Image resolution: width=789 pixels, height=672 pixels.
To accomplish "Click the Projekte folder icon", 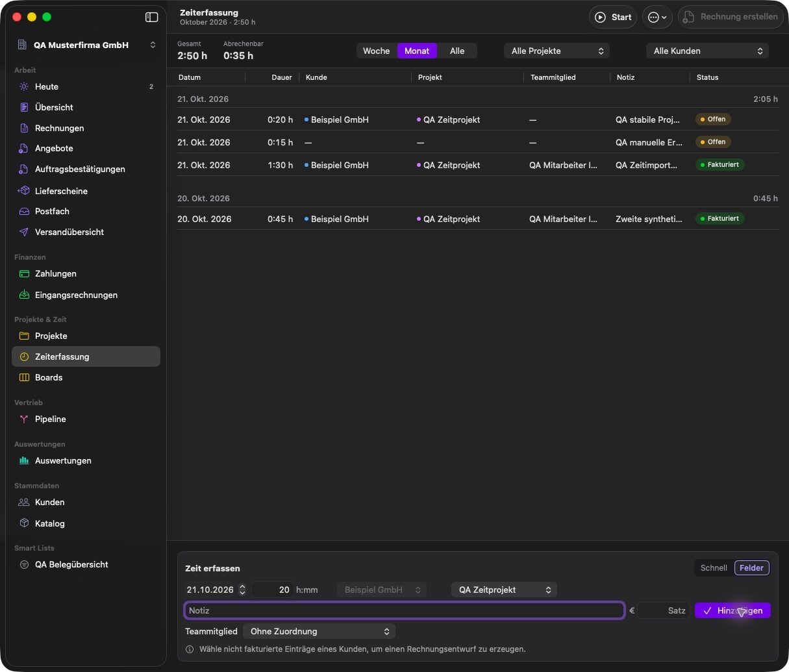I will point(24,336).
